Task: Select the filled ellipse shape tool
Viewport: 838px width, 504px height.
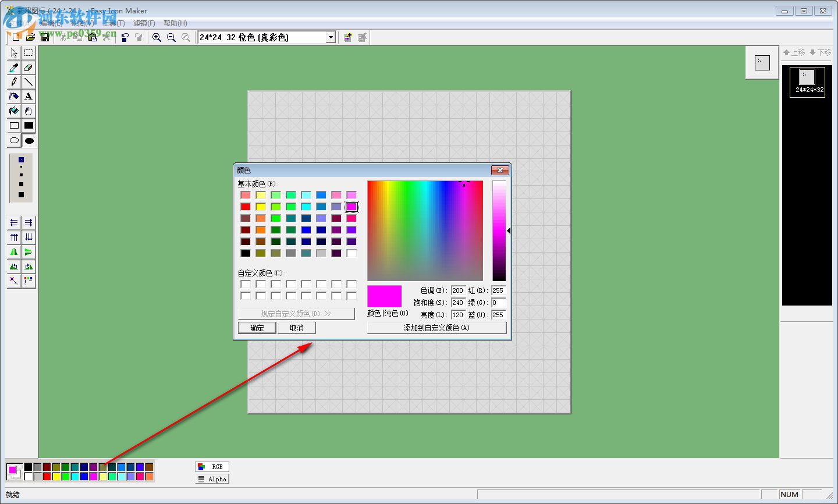Action: [29, 140]
